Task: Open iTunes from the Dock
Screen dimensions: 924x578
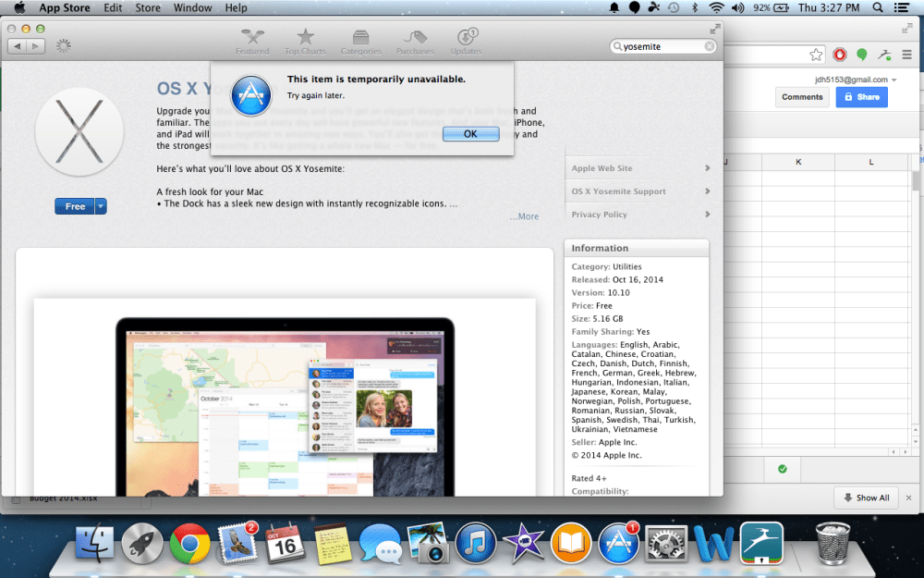Action: point(476,543)
